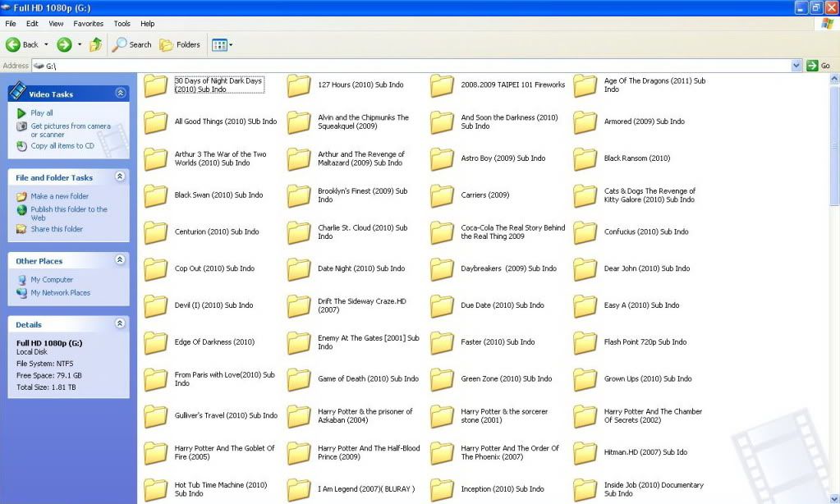Select the folder name "Black Ransom (2010)"
The width and height of the screenshot is (840, 504).
click(x=637, y=158)
